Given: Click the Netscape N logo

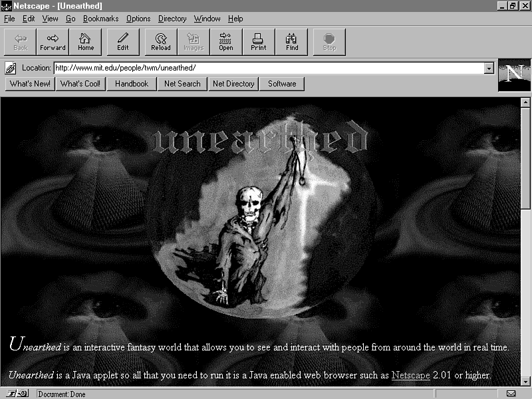Looking at the screenshot, I should pos(514,74).
